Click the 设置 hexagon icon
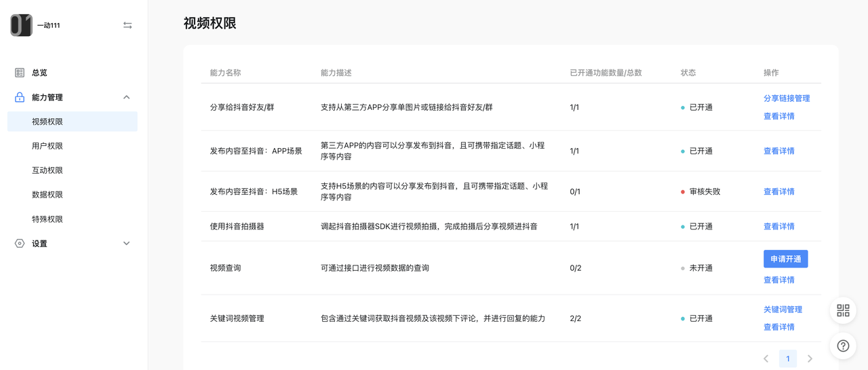Image resolution: width=868 pixels, height=370 pixels. coord(20,244)
